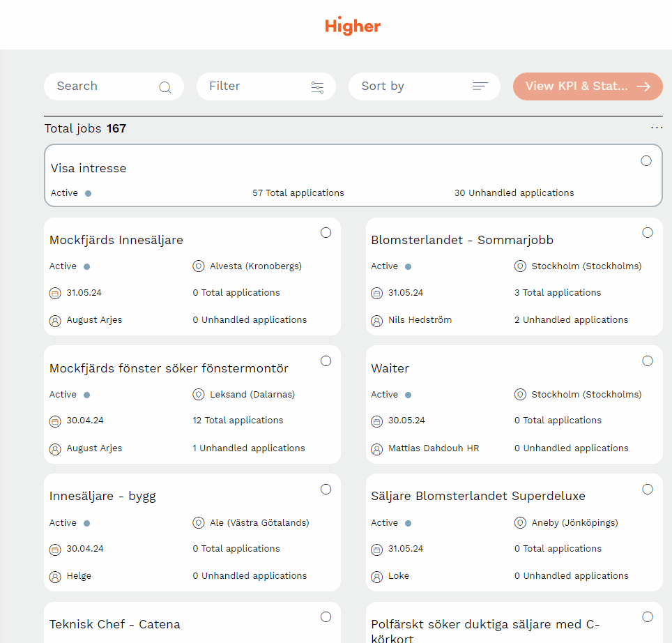Click user icon beside Nils Hedström
Screen dimensions: 672x643
[377, 321]
